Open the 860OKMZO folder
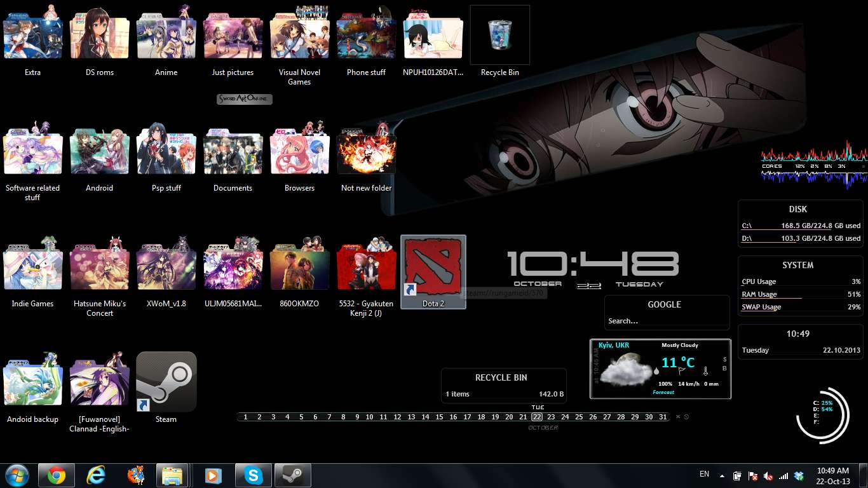Screen dimensions: 868x488 (x=299, y=263)
